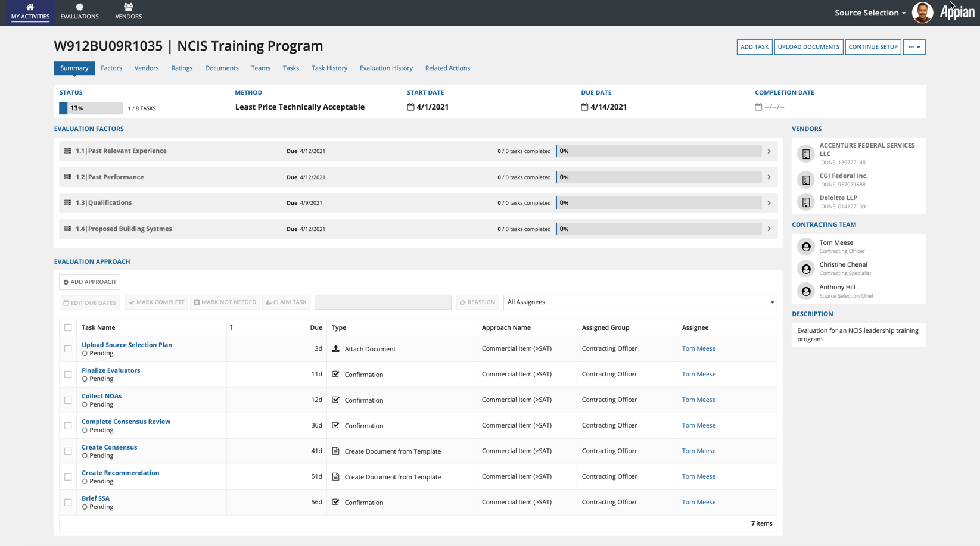Click Tom Meese contracting team avatar
The width and height of the screenshot is (980, 546).
point(806,247)
